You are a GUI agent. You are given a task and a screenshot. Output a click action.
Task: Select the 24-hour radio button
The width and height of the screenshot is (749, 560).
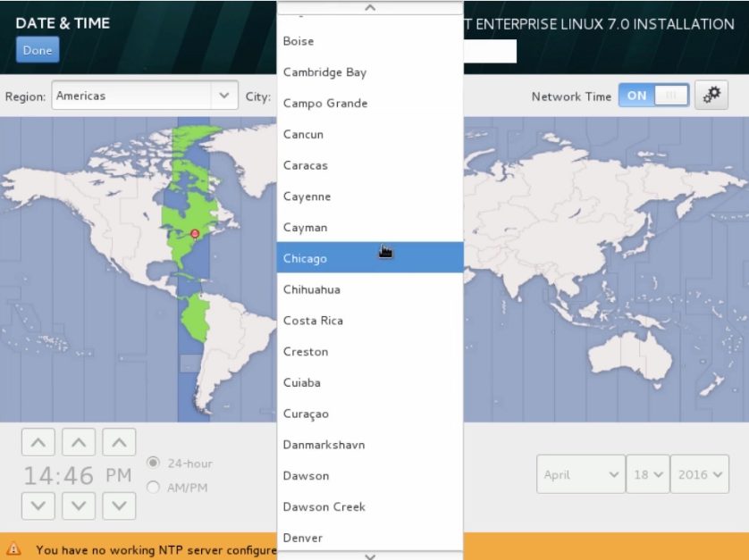tap(154, 463)
